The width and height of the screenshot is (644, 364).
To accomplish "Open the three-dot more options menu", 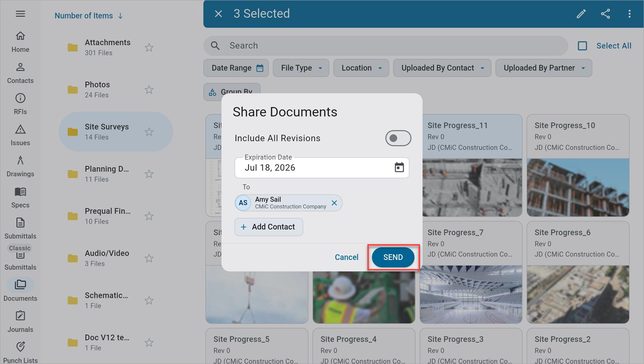I will pyautogui.click(x=629, y=14).
